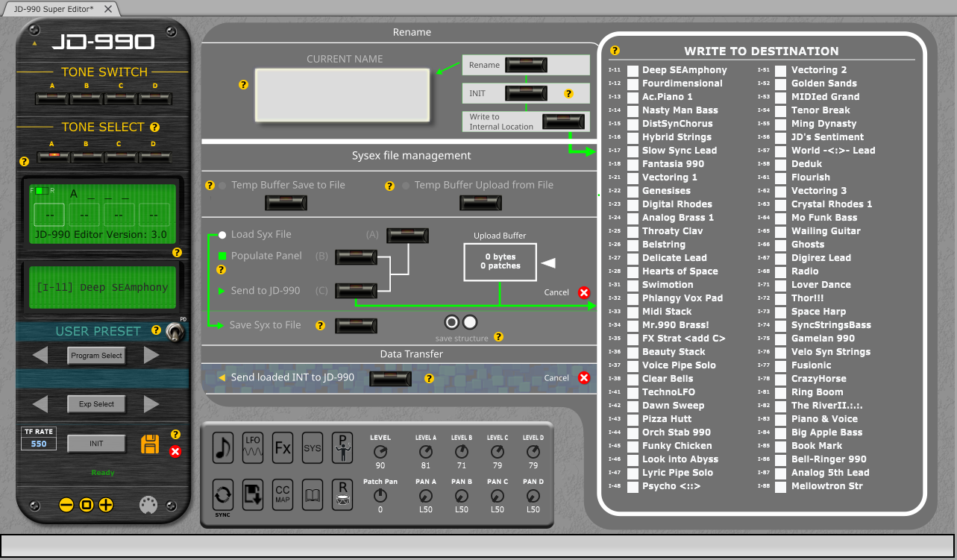957x560 pixels.
Task: Check the destination box for Fantasia 990
Action: coord(633,164)
